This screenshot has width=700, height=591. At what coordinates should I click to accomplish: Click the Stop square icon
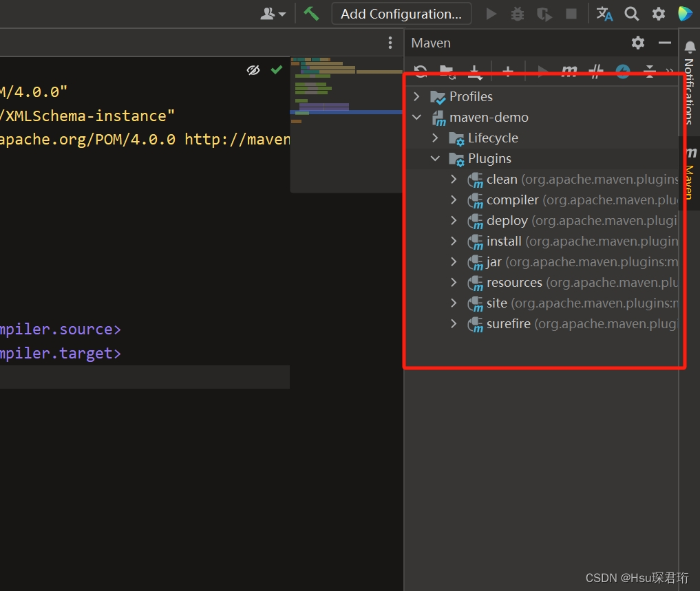coord(571,14)
